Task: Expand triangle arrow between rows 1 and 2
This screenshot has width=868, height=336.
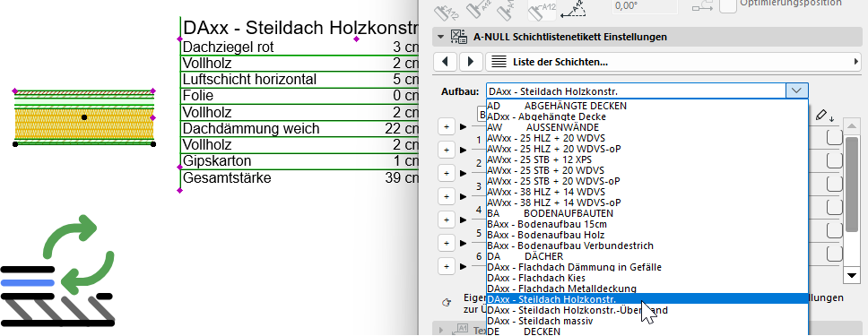Action: pos(464,150)
